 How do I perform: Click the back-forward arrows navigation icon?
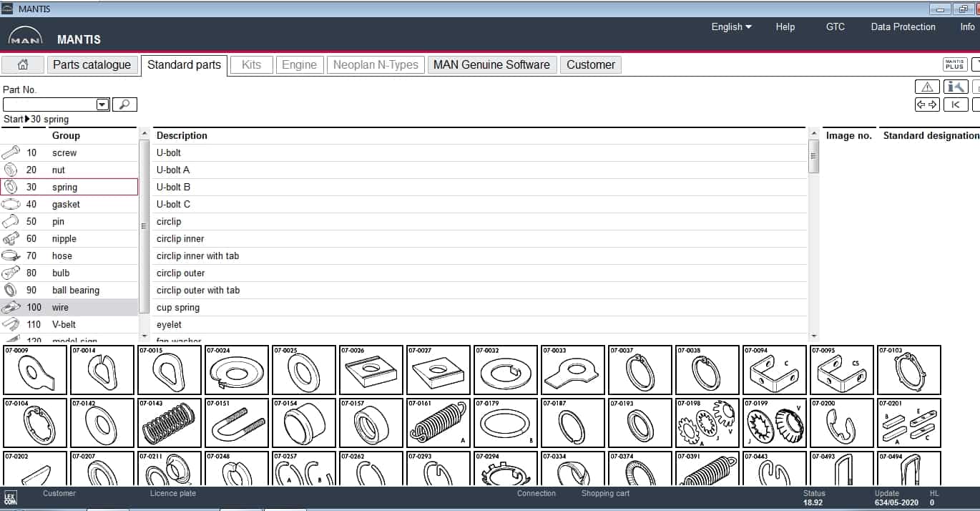[926, 104]
